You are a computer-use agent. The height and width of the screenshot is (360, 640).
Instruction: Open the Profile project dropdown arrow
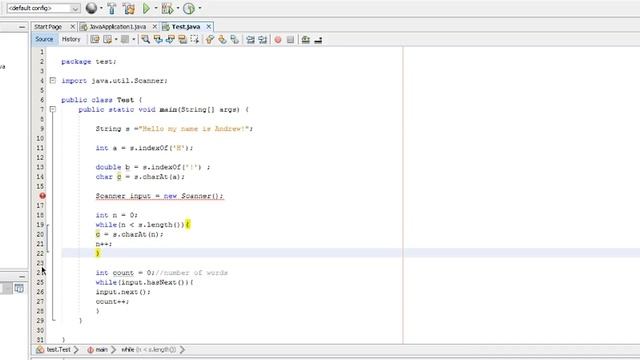pyautogui.click(x=200, y=8)
